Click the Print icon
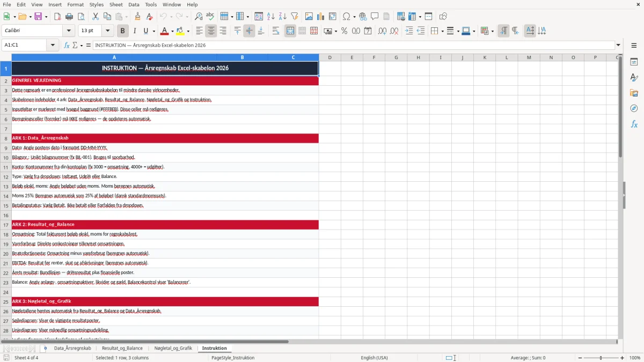 (x=69, y=17)
